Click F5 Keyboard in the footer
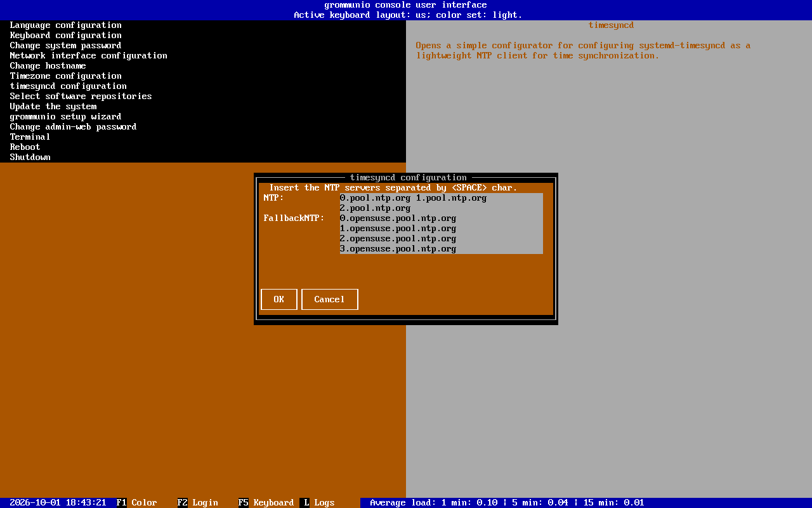The height and width of the screenshot is (508, 812). [x=266, y=503]
